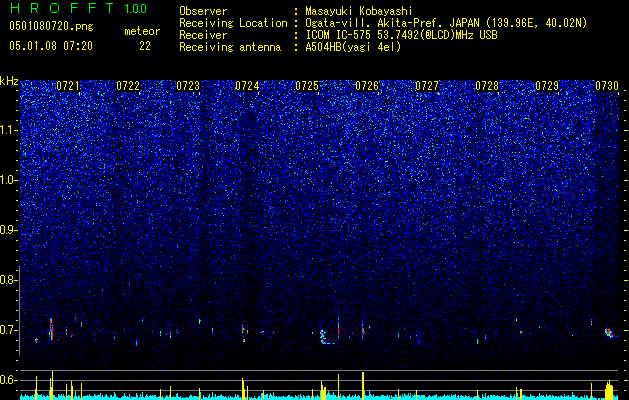Click the 0723 time marker
629x400 pixels.
(x=188, y=86)
